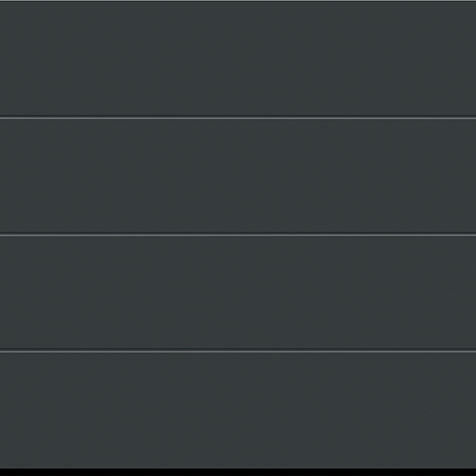This screenshot has width=476, height=476.
Task: Select the center of the bottom panel
Action: [238, 410]
